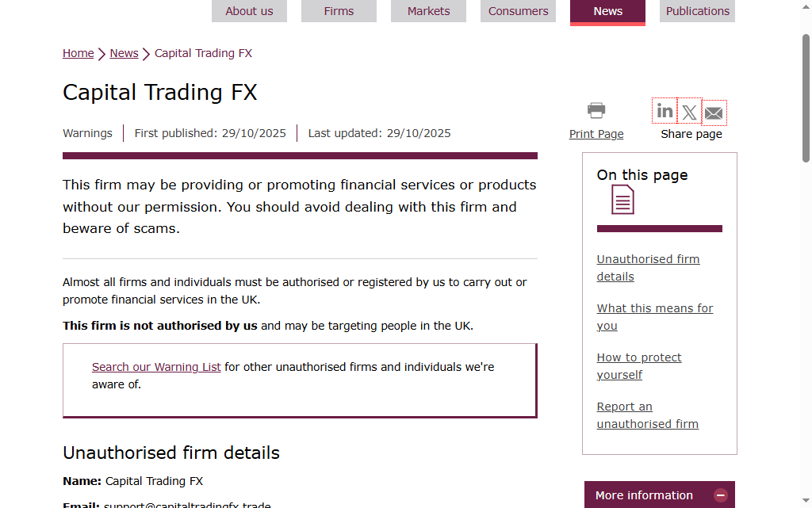The image size is (812, 508).
Task: Share page on X icon
Action: (x=689, y=113)
